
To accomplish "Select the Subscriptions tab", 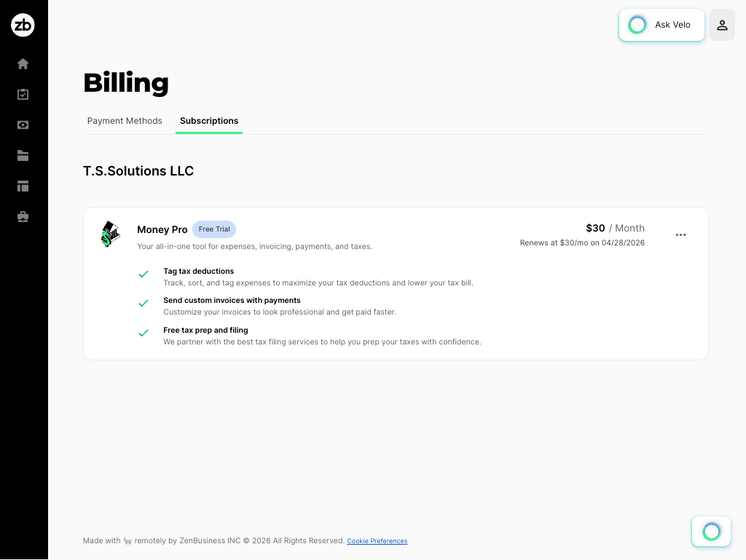I will point(209,121).
